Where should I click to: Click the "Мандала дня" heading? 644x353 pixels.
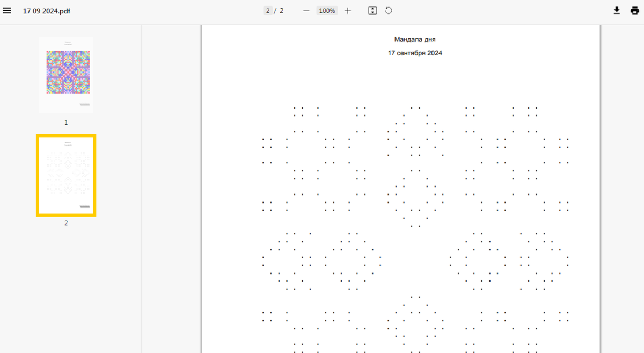click(415, 39)
